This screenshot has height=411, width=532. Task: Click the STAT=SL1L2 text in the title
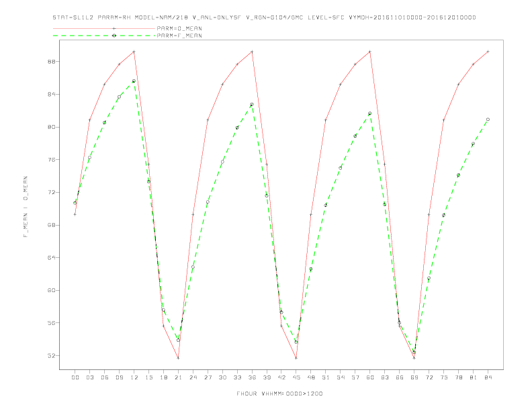coord(73,17)
